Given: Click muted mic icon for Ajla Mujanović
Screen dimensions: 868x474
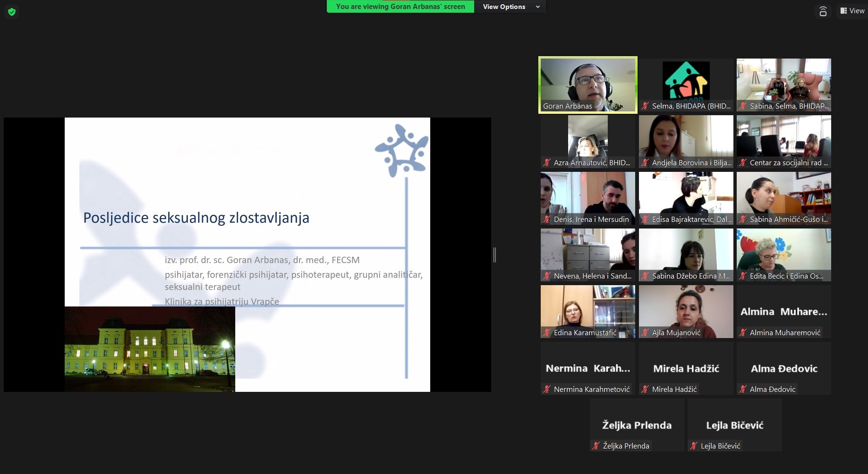Looking at the screenshot, I should (645, 333).
